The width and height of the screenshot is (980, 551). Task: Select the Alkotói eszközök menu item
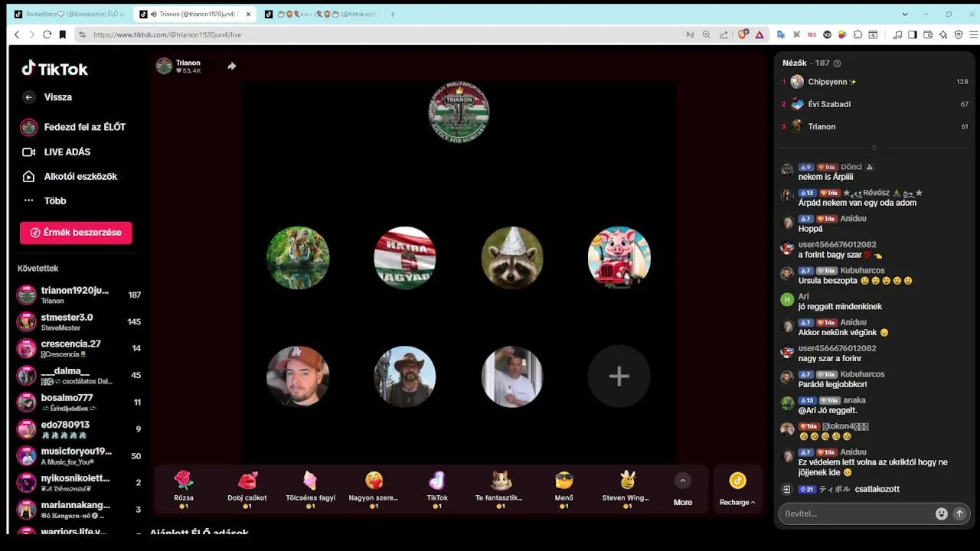[80, 177]
